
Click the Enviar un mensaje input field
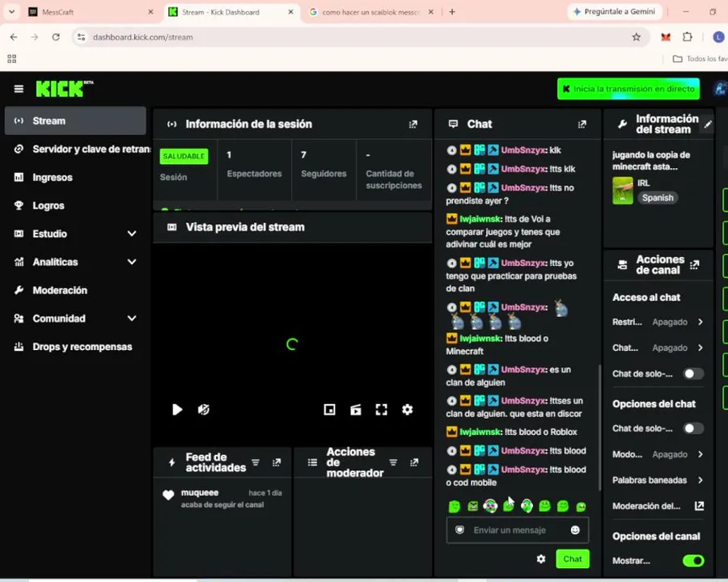(x=517, y=530)
